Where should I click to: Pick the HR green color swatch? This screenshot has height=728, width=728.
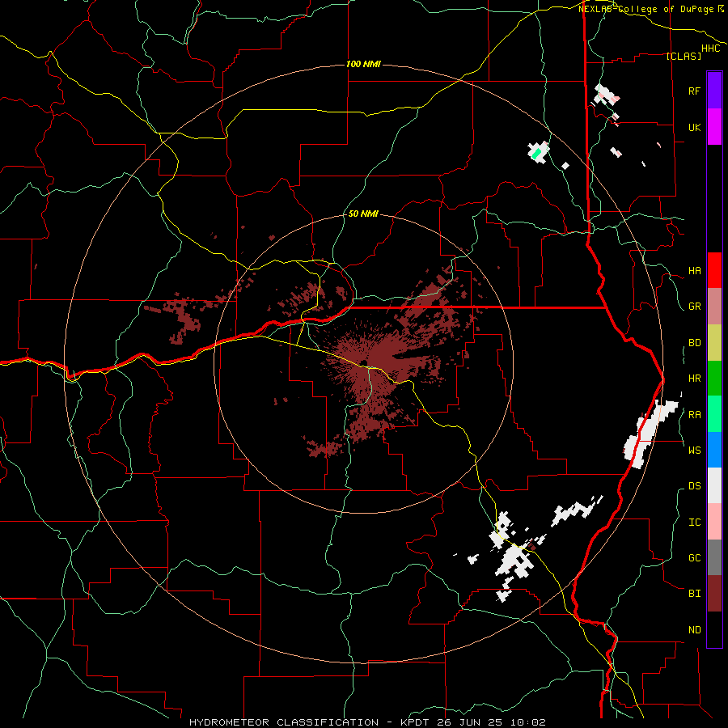click(x=714, y=378)
